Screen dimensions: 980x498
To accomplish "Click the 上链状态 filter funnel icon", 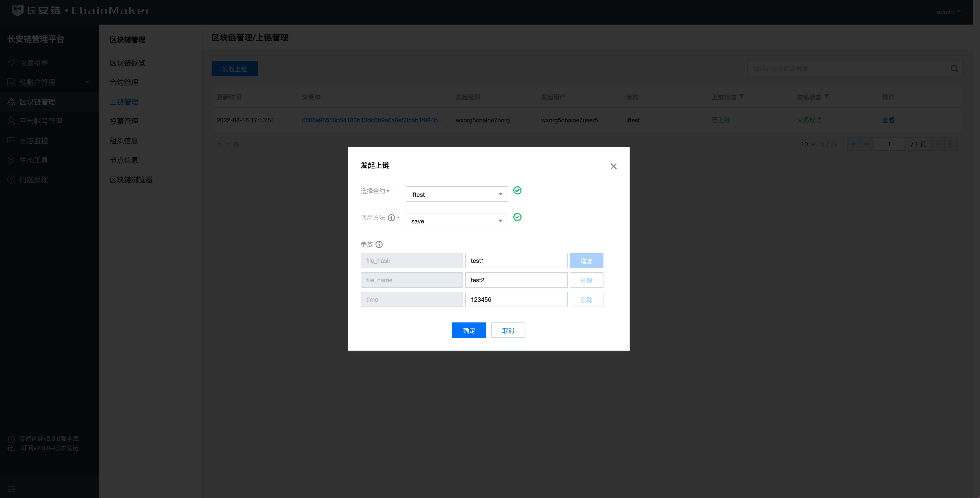I will tap(742, 96).
